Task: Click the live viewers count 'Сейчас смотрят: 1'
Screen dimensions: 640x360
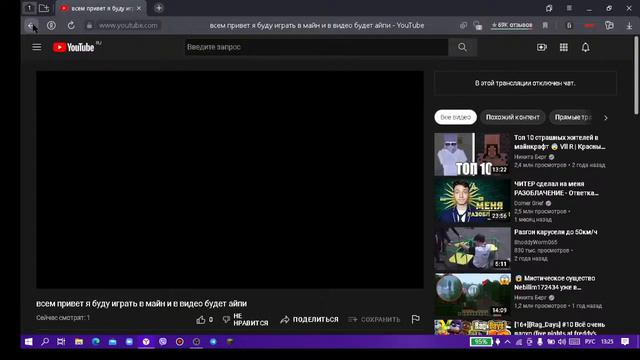Action: coord(63,318)
